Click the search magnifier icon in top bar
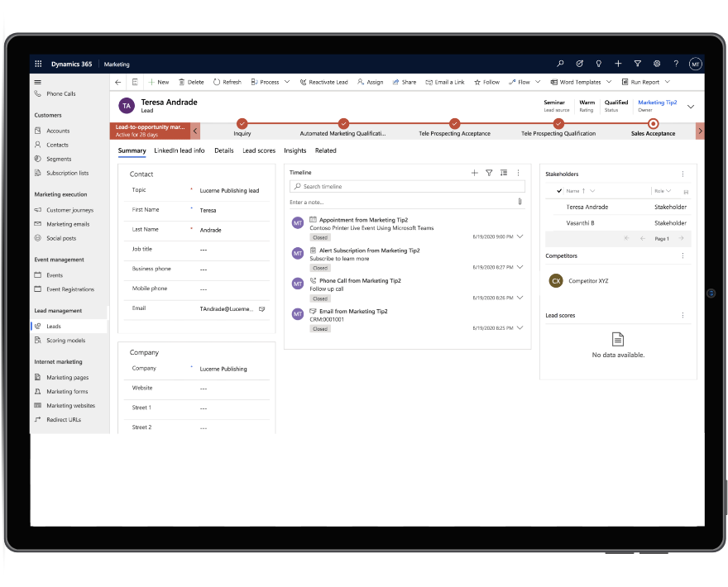Viewport: 728px width, 587px height. tap(560, 64)
